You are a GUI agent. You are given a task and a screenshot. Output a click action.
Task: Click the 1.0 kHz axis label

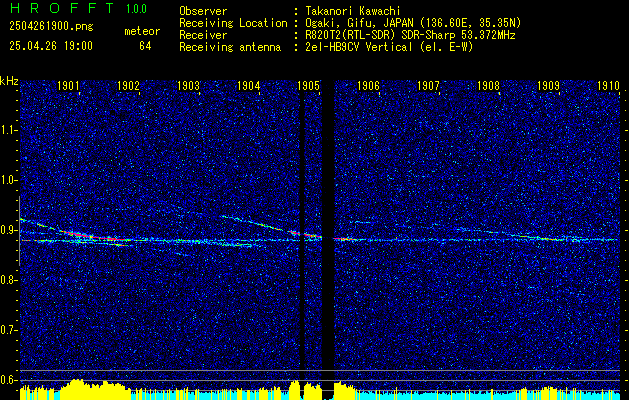pos(9,181)
